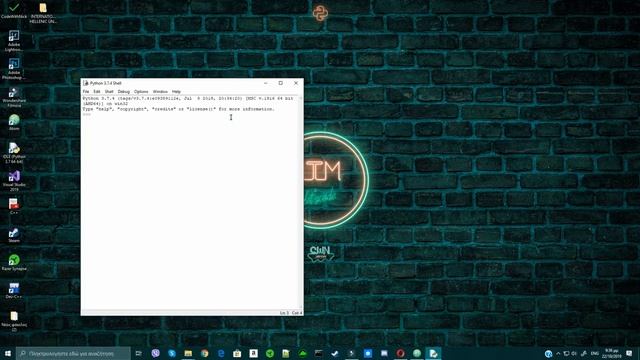Select the Wondershare Filmora desktop shortcut
The image size is (640, 360).
(14, 97)
